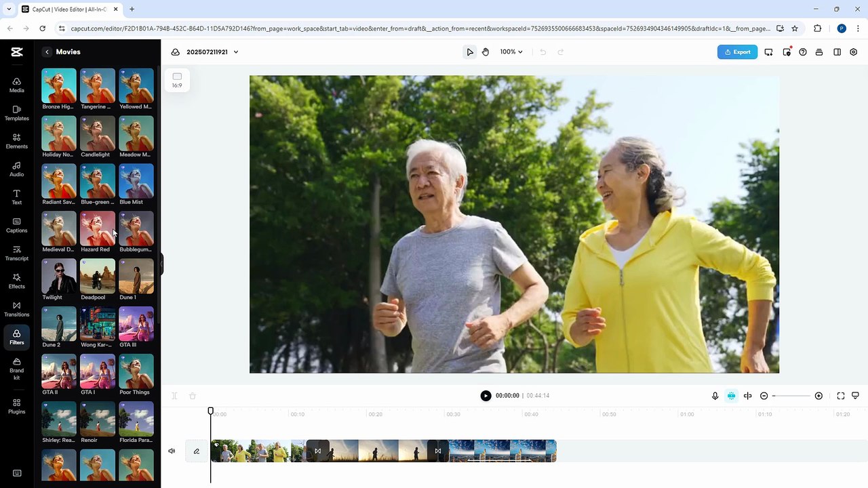
Task: Click the CapCut logo home icon
Action: 17,52
